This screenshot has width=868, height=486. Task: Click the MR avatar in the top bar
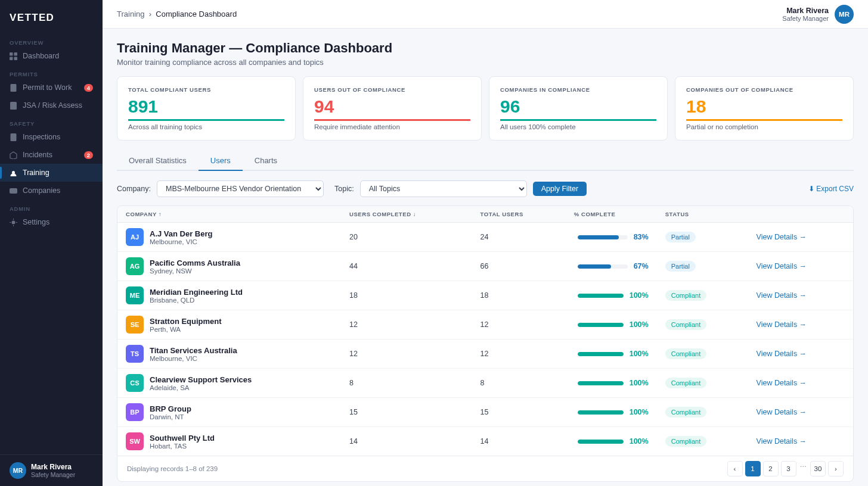click(844, 14)
